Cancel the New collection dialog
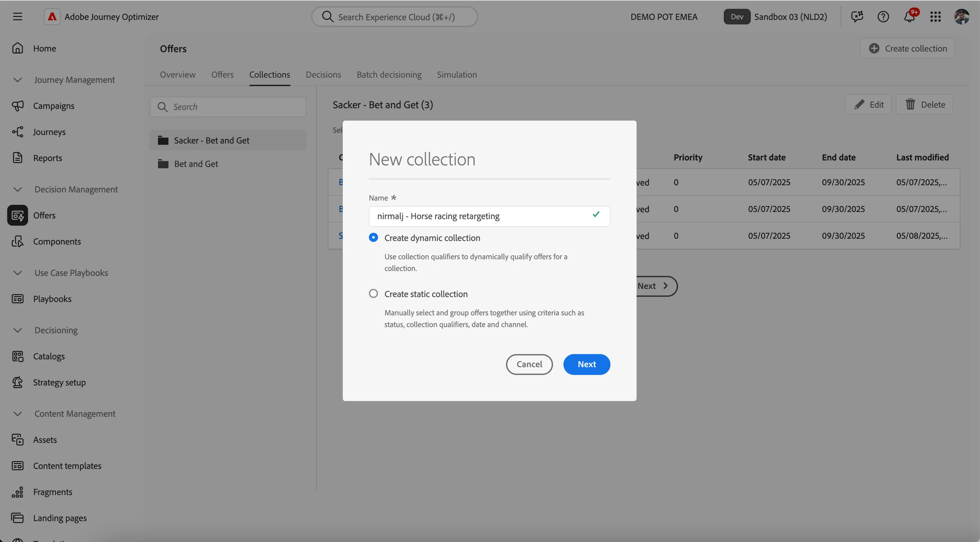This screenshot has width=980, height=542. point(529,364)
